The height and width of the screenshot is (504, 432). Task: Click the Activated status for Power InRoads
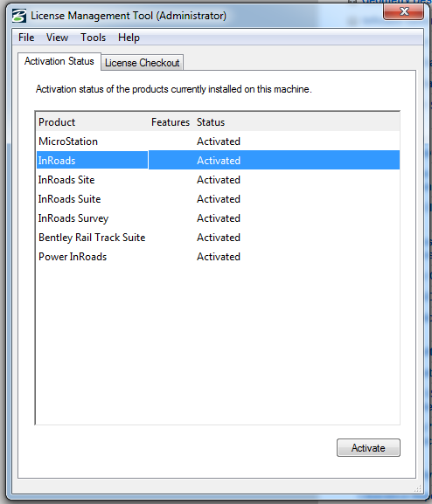219,257
